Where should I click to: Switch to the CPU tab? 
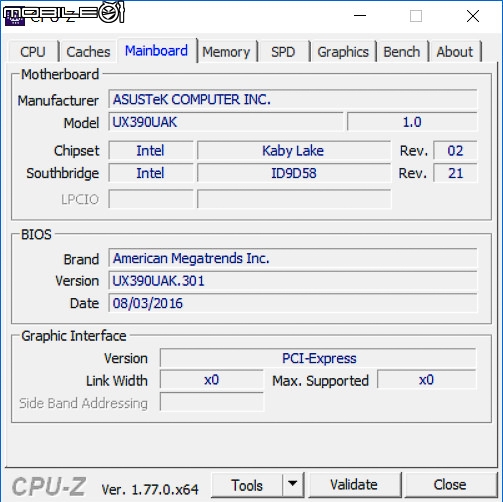click(33, 52)
